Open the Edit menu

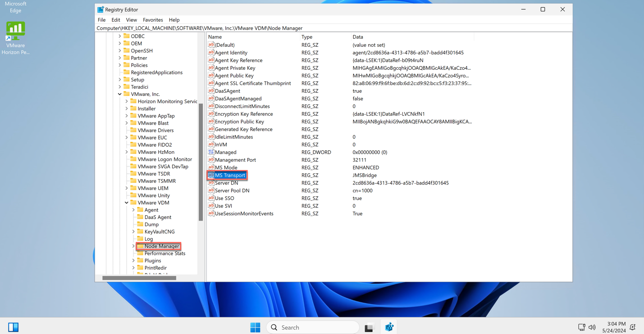click(116, 20)
